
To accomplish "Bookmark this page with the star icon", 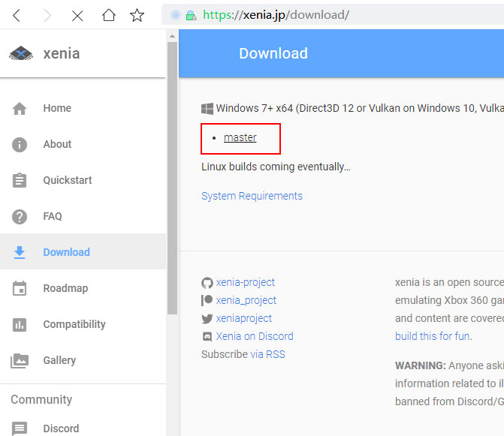I will click(x=137, y=15).
